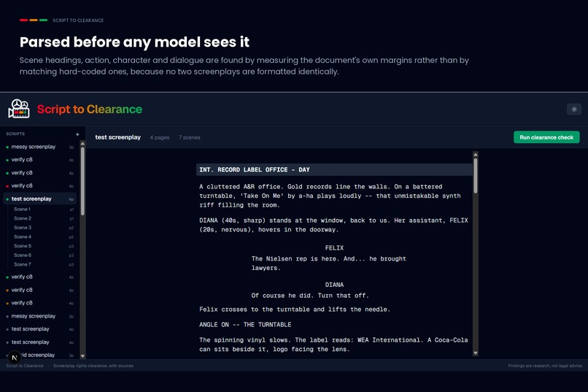Jump to Scene 6
Viewport: 588px width, 392px height.
[43, 255]
